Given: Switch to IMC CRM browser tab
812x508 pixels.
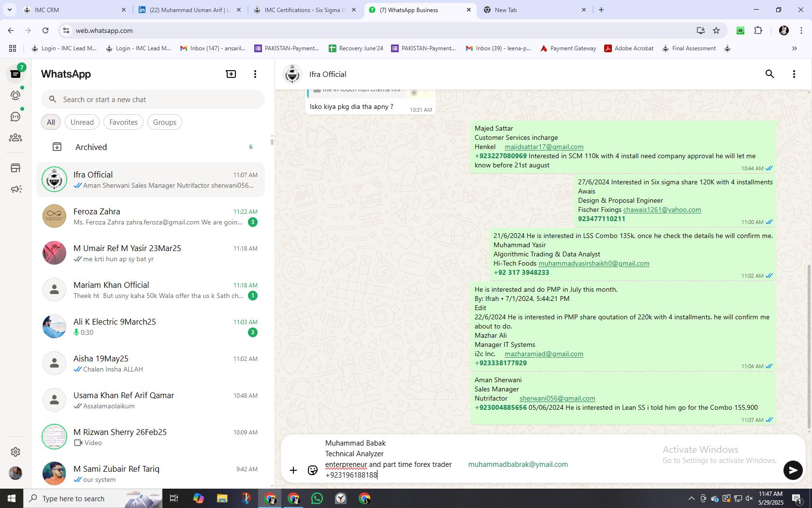Looking at the screenshot, I should point(75,10).
